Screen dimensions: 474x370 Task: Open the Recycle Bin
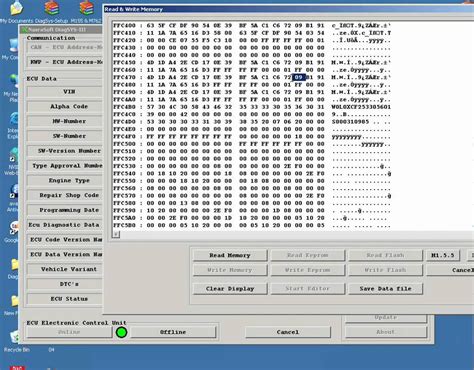[14, 337]
